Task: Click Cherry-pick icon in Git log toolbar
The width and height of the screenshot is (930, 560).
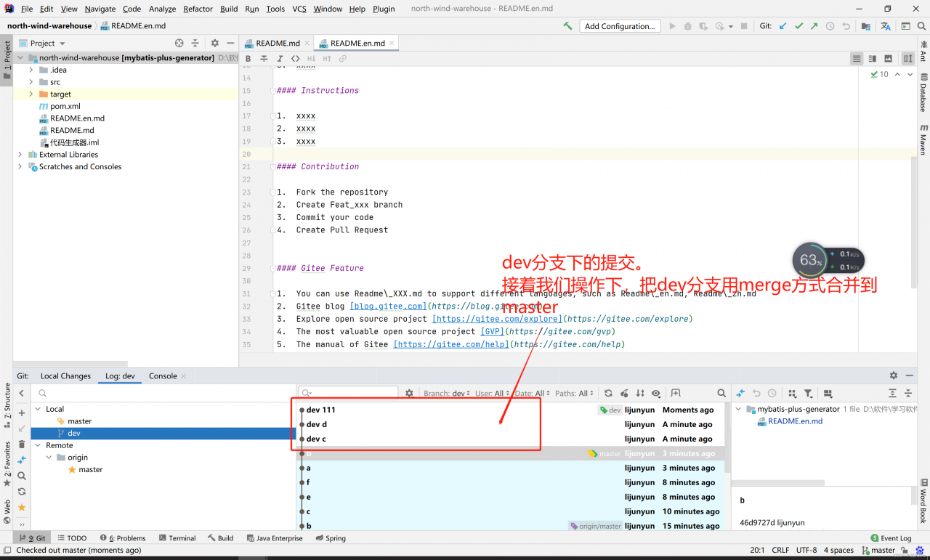Action: [x=624, y=393]
